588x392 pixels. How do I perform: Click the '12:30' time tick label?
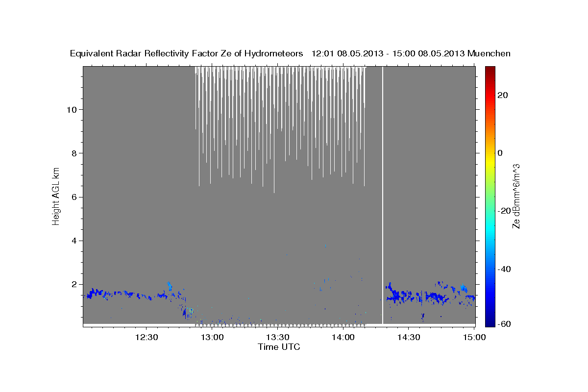(x=146, y=337)
